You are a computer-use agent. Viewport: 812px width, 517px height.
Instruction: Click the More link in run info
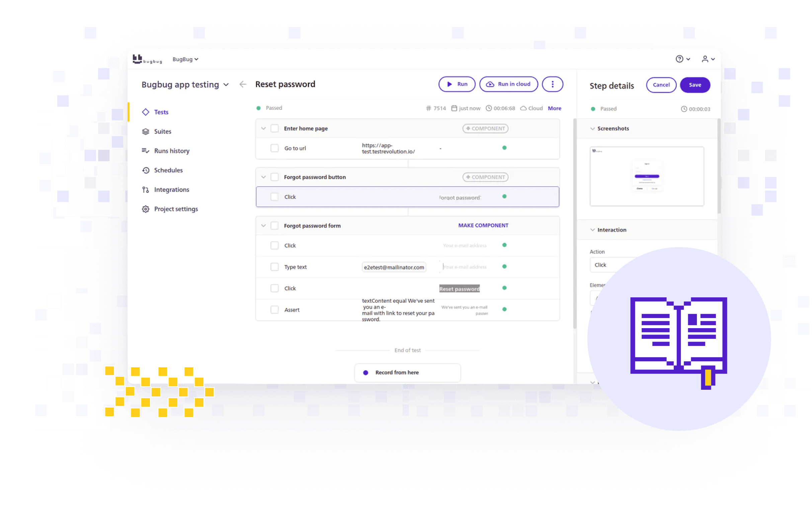coord(554,108)
